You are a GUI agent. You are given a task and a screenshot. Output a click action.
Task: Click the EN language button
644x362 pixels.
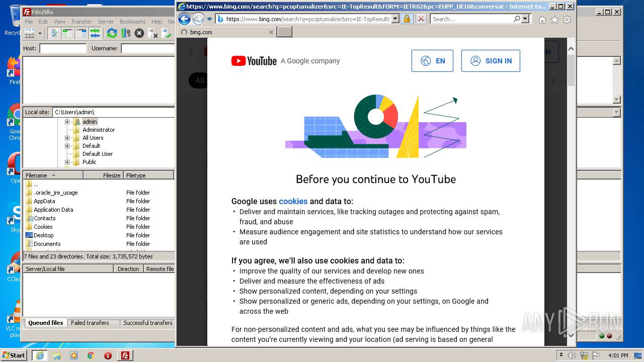point(432,61)
